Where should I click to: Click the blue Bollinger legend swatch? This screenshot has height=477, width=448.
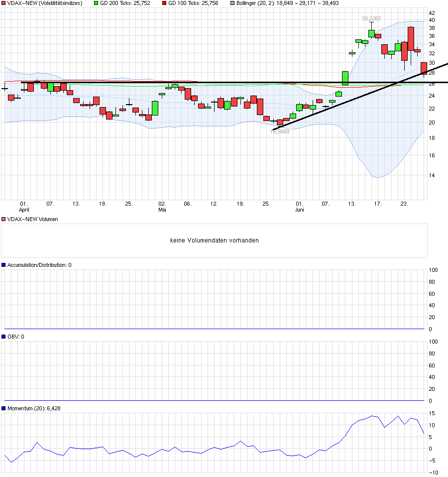point(232,3)
